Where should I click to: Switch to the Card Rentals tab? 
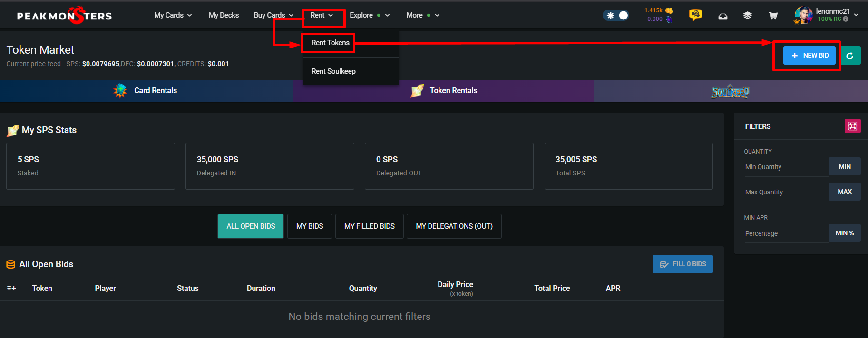coord(146,91)
